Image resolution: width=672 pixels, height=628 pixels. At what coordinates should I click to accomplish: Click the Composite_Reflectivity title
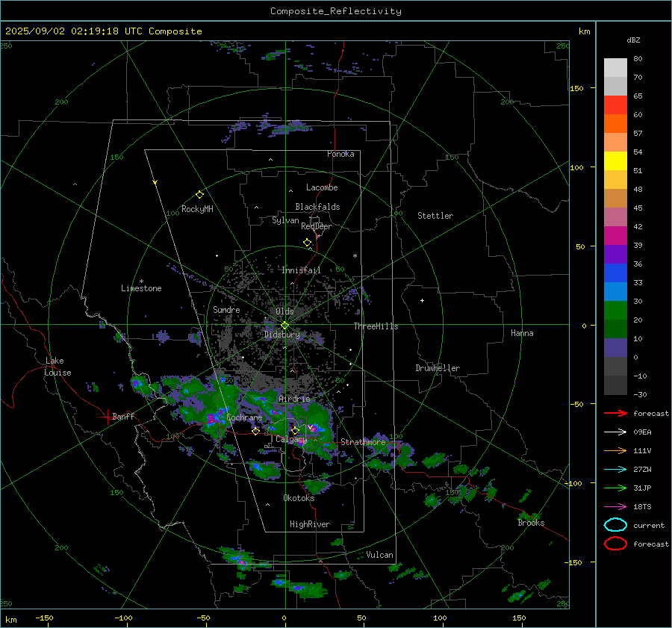pyautogui.click(x=336, y=11)
